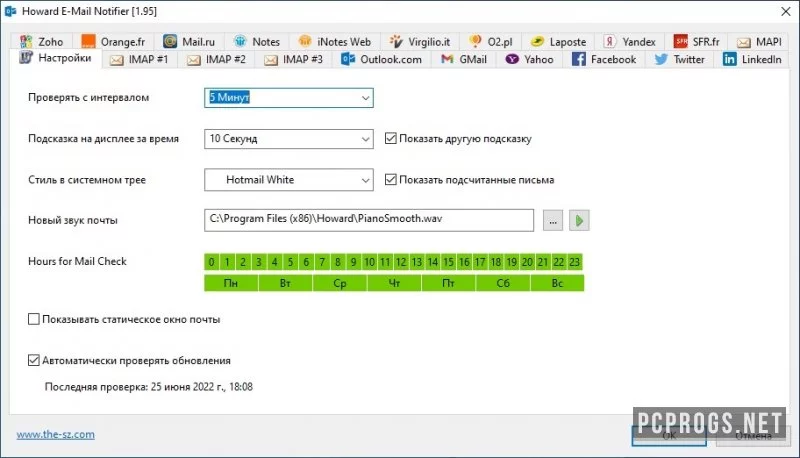Click the OK button
This screenshot has height=458, width=800.
point(669,436)
